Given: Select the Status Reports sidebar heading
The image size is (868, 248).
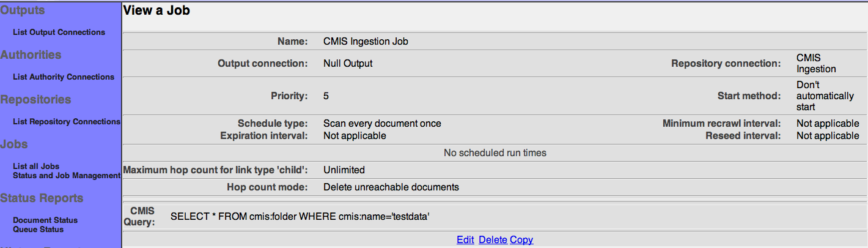Looking at the screenshot, I should click(42, 198).
